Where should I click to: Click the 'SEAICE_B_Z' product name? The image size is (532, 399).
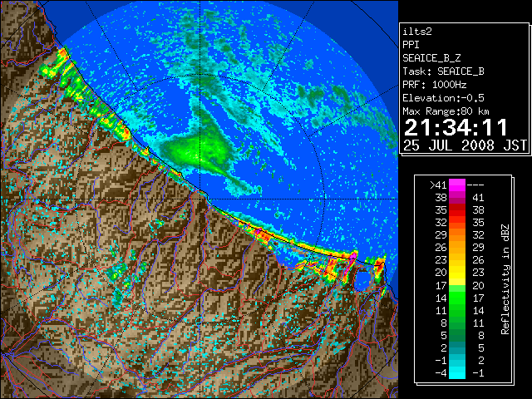431,58
